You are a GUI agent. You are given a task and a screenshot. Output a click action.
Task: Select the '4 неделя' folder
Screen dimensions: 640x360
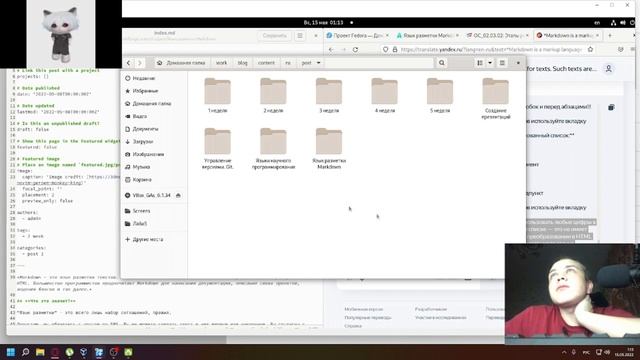(x=384, y=96)
